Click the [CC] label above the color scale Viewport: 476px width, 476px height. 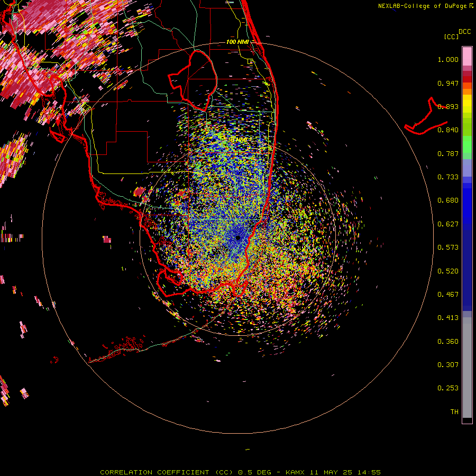pyautogui.click(x=451, y=36)
